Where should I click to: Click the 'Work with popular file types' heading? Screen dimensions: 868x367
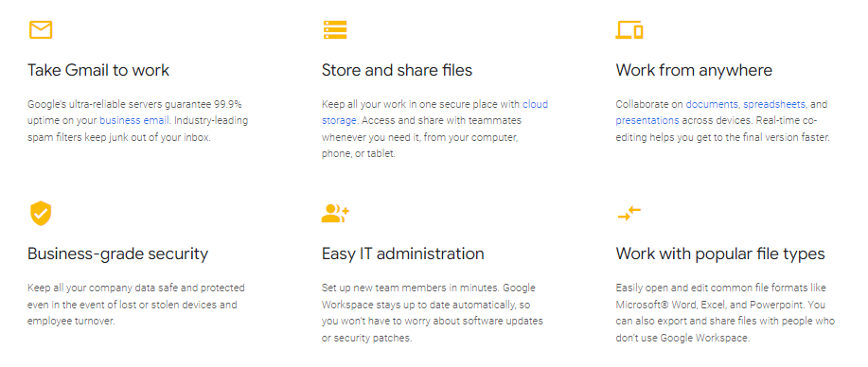[x=720, y=254]
